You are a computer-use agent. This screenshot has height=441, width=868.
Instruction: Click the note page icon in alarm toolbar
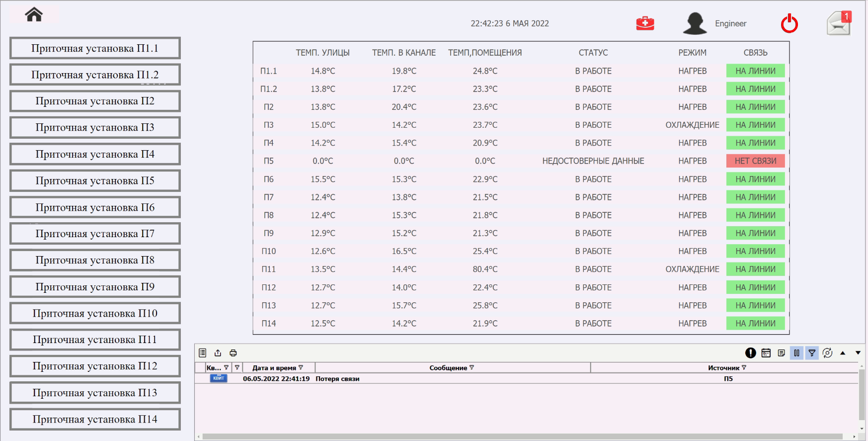(x=782, y=353)
